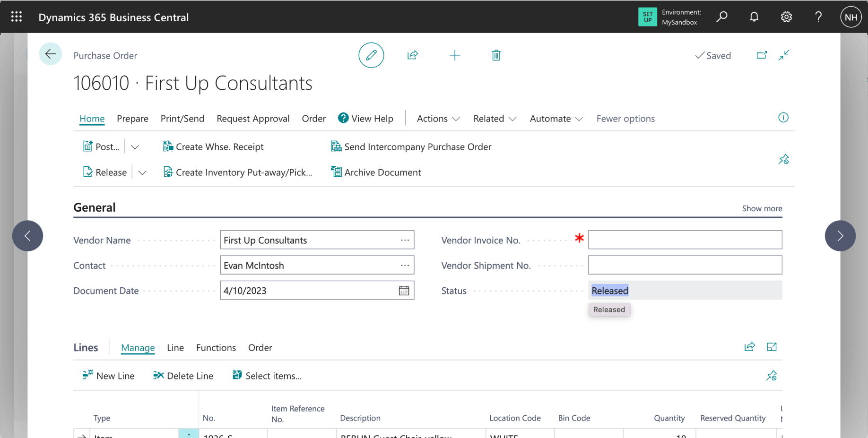Click the Status field showing Released
Image resolution: width=868 pixels, height=438 pixels.
pyautogui.click(x=685, y=291)
